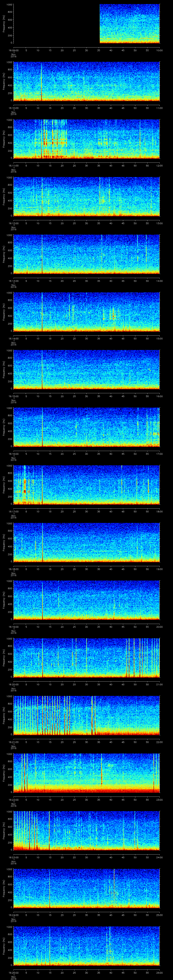173x980 pixels.
Task: Click the 16:19:00 time axis label
Action: 13,627
